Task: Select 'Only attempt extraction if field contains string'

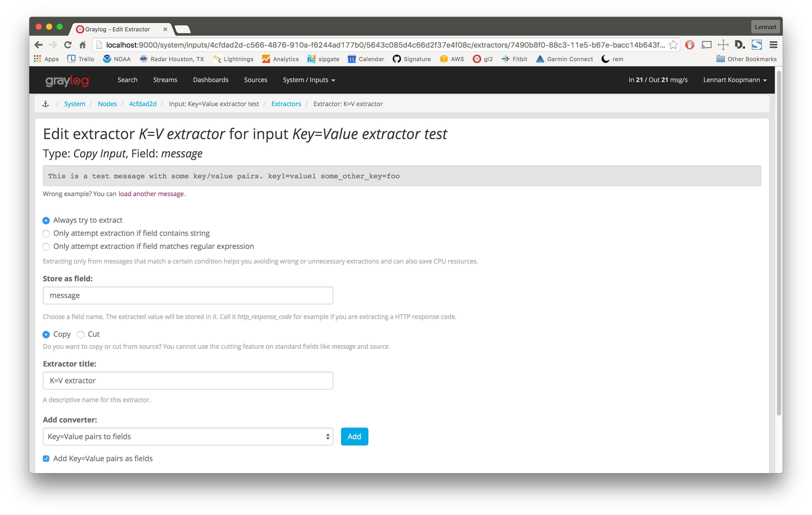Action: (x=46, y=233)
